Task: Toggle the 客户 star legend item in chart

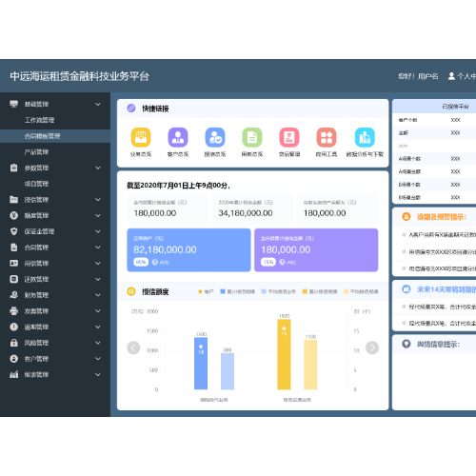Action: point(206,291)
